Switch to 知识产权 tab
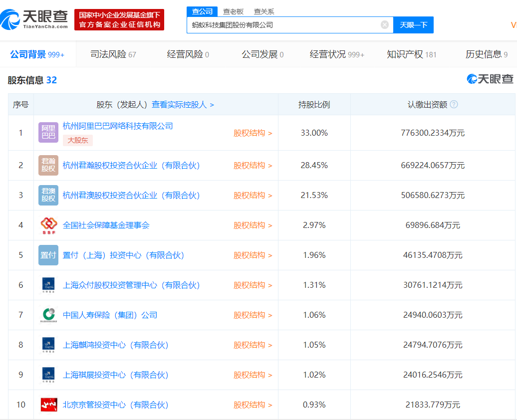The image size is (517, 420). 411,54
